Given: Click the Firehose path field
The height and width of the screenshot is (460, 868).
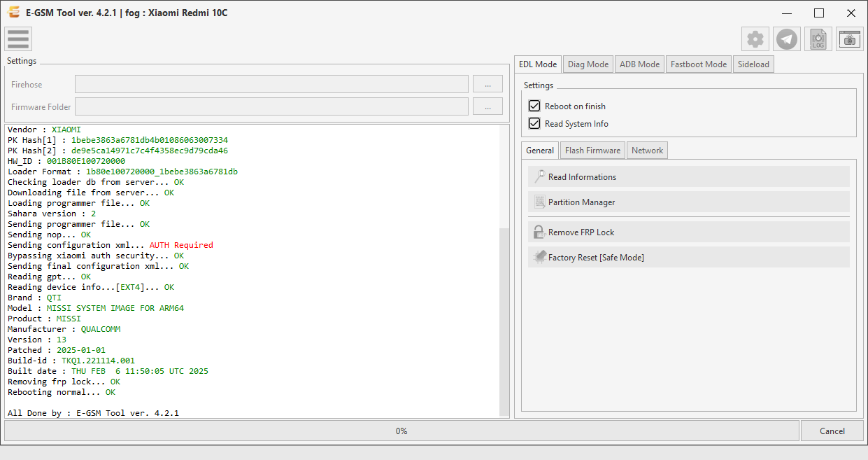Looking at the screenshot, I should (x=271, y=84).
